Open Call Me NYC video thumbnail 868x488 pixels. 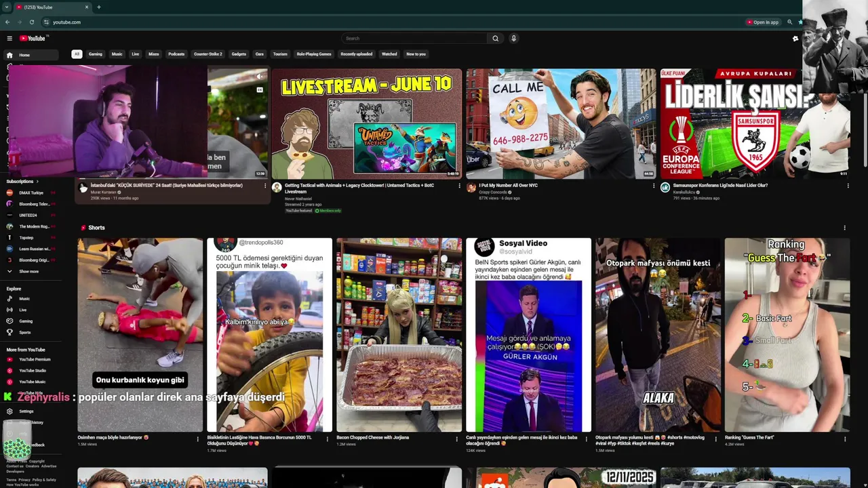pos(561,123)
